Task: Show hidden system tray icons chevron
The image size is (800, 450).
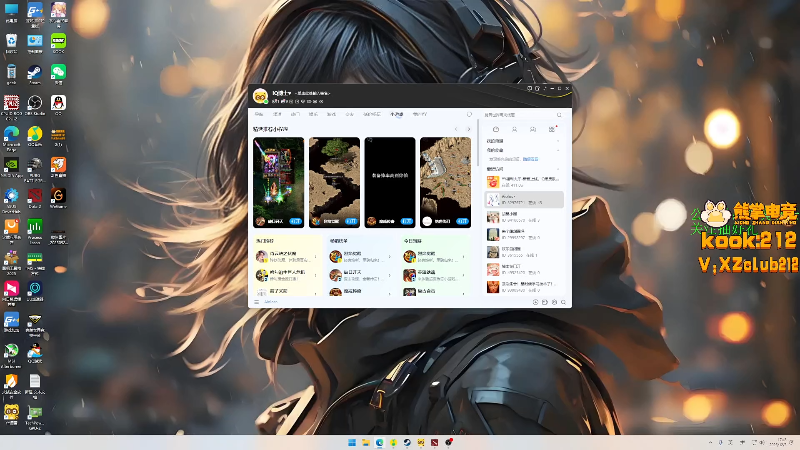Action: [710, 442]
